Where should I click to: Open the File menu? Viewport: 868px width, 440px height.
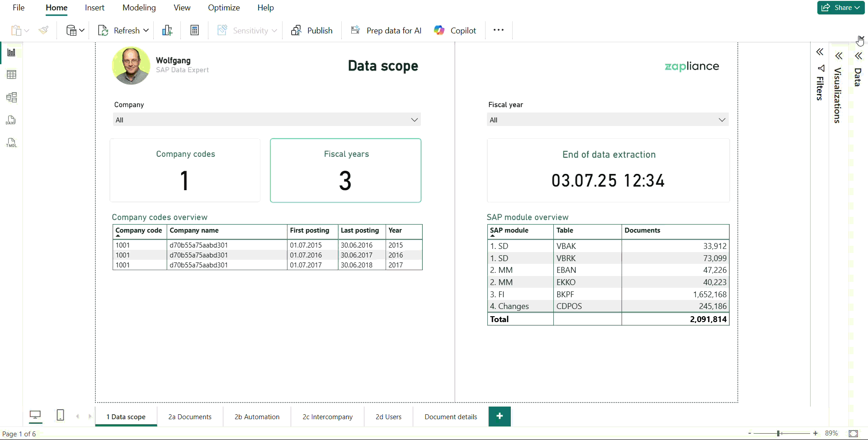click(x=19, y=8)
